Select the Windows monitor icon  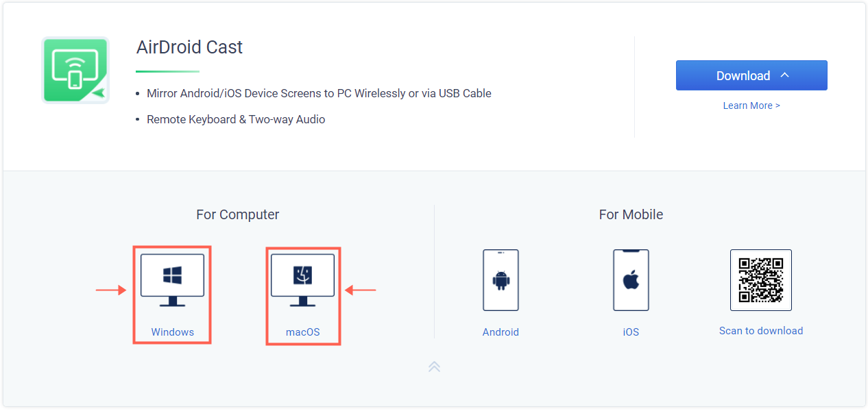172,280
